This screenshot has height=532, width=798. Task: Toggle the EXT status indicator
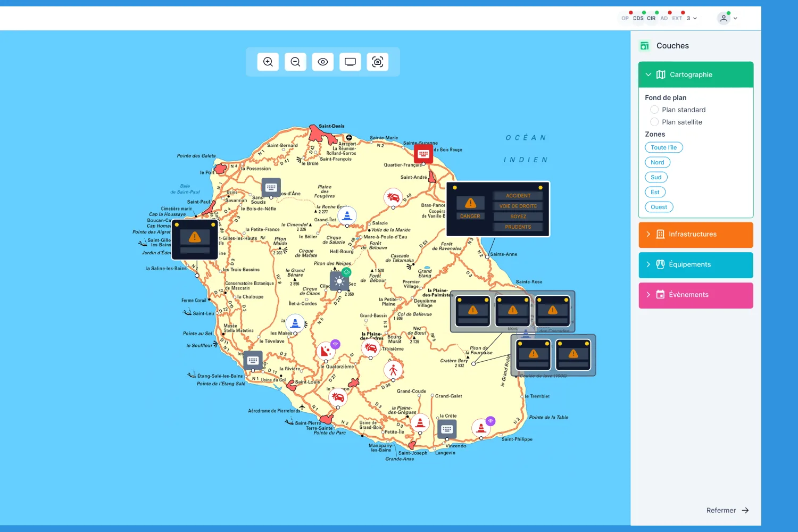(677, 18)
